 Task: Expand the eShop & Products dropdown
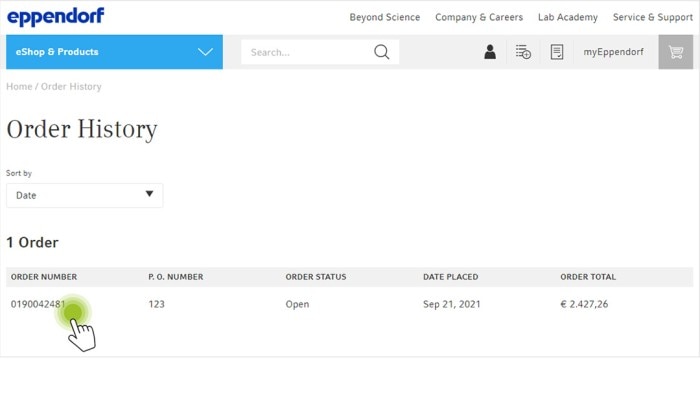114,52
